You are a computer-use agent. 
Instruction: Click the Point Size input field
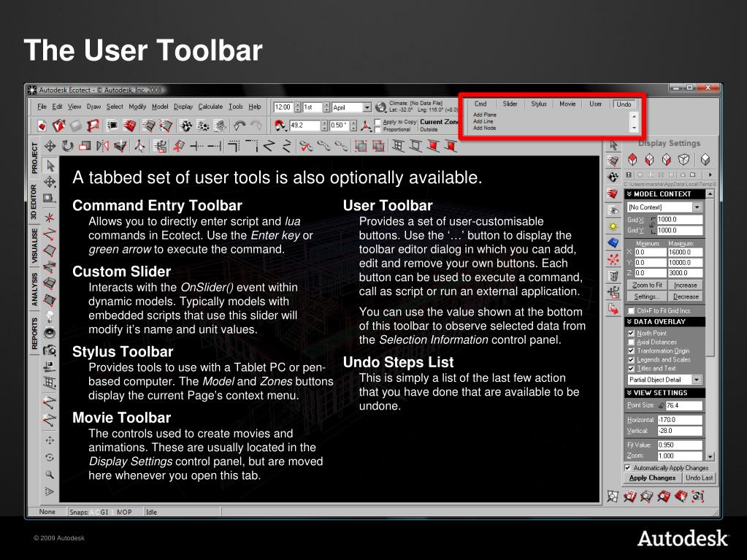tap(683, 406)
